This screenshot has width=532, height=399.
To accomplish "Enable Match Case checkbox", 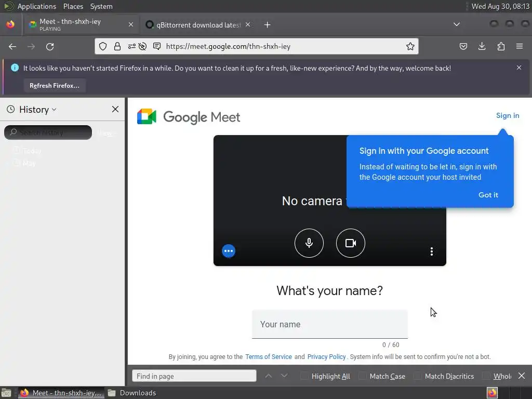I will coord(362,376).
